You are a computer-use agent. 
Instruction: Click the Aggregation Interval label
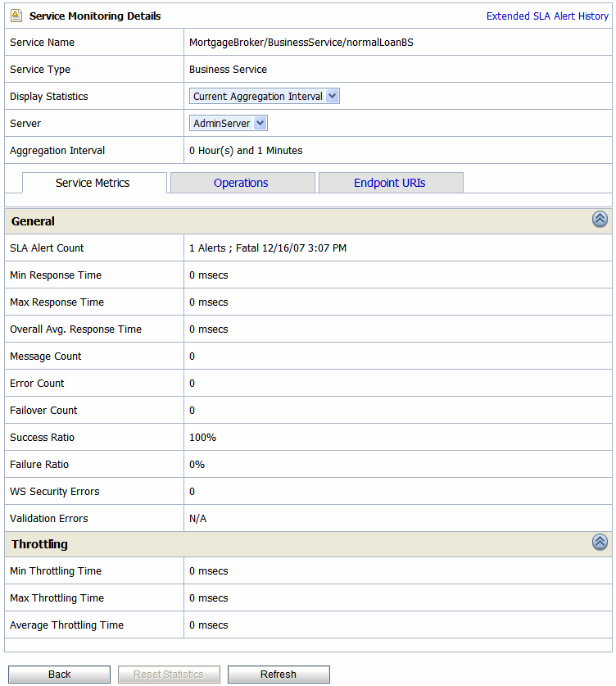(57, 151)
